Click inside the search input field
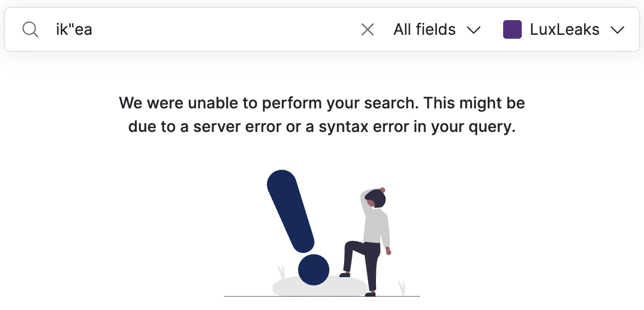Viewport: 644px width, 310px height. click(196, 29)
